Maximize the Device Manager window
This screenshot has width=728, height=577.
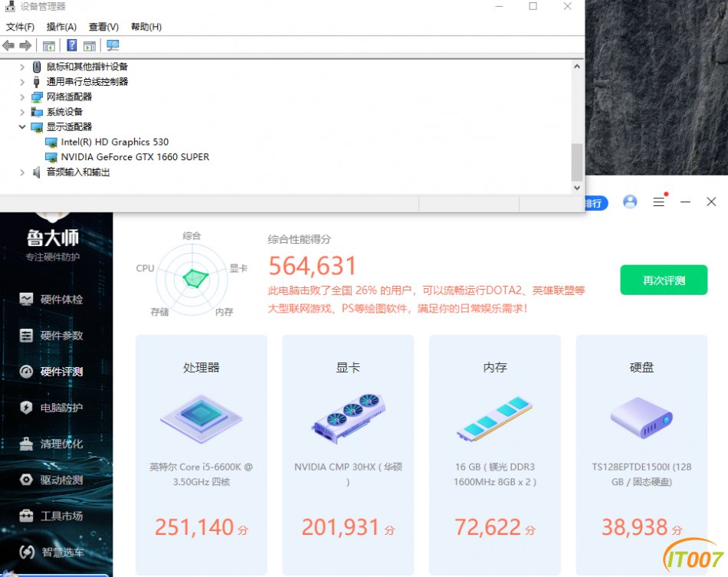[533, 6]
